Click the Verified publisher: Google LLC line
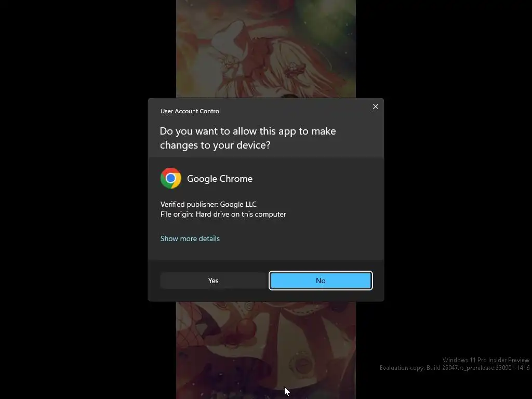This screenshot has height=399, width=532. (208, 204)
